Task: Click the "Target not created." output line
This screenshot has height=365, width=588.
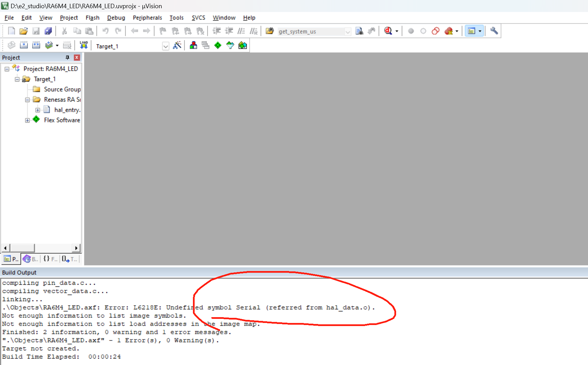Action: tap(41, 349)
